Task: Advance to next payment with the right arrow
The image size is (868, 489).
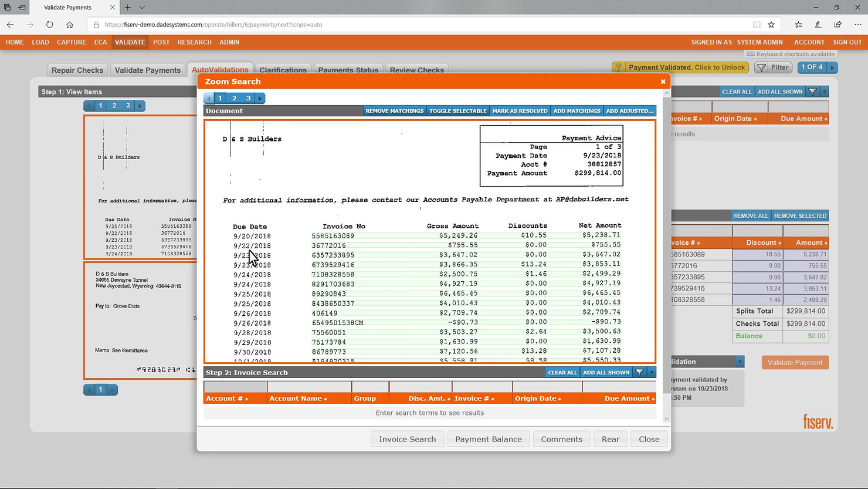Action: (x=833, y=67)
